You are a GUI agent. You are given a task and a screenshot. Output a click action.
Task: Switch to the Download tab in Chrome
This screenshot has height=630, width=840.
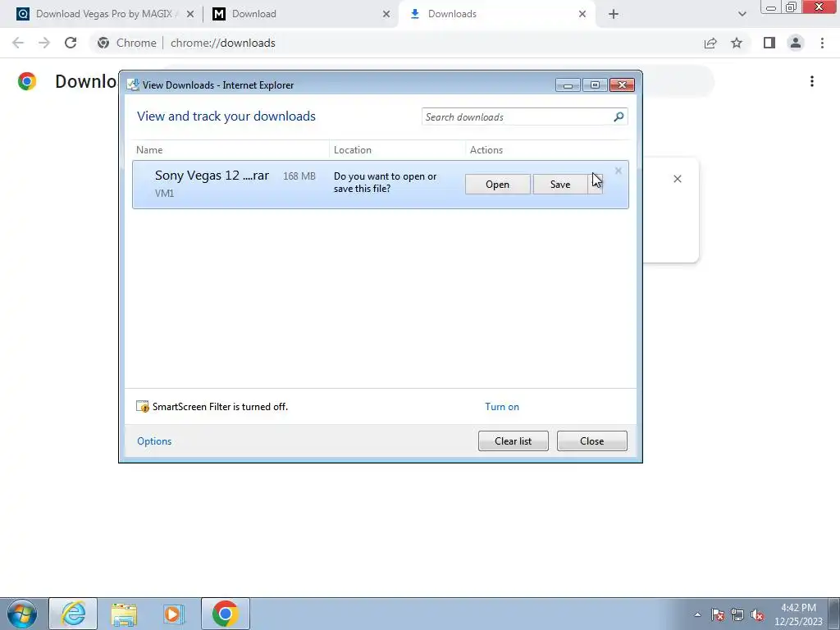pyautogui.click(x=300, y=14)
